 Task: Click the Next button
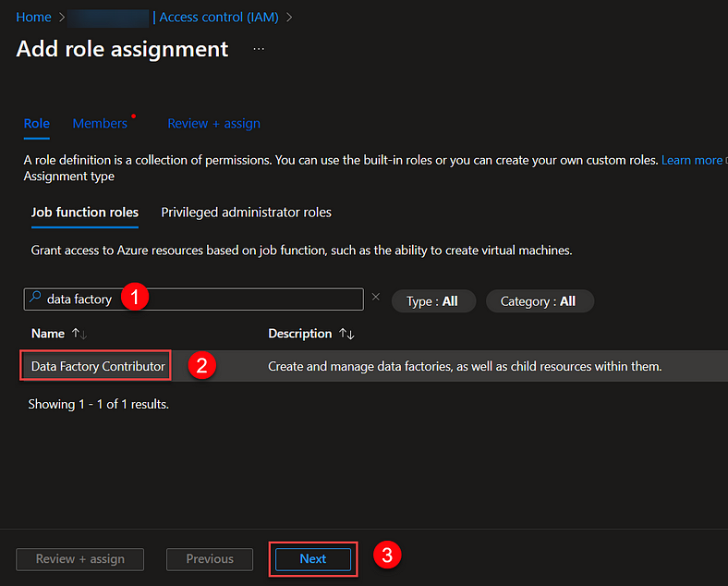point(313,559)
